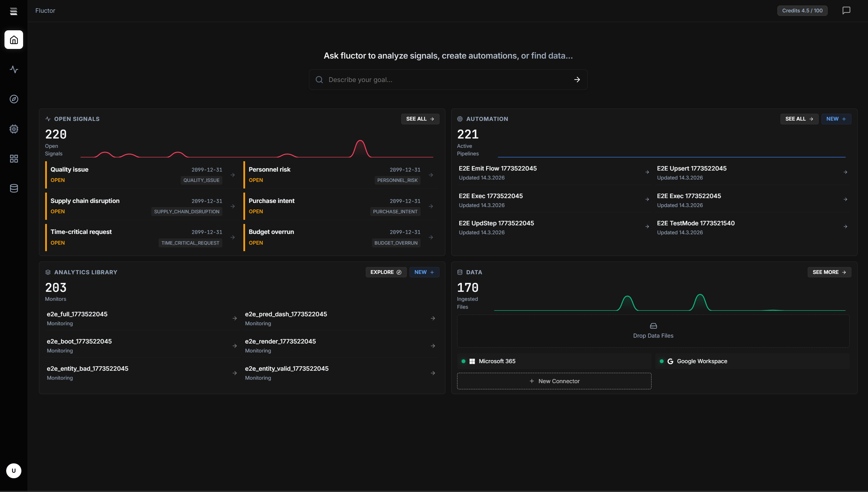Open the Explore compass icon in the sidebar

point(14,99)
